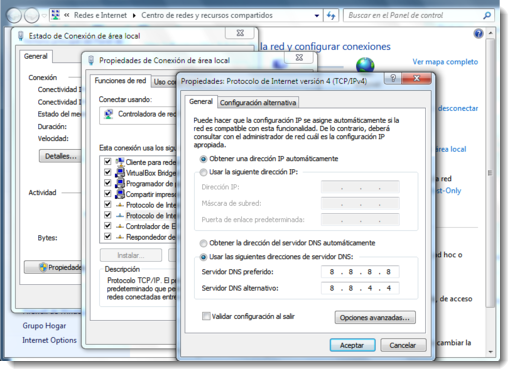The image size is (510, 369).
Task: Click the Detalles button in Estado window
Action: click(60, 156)
